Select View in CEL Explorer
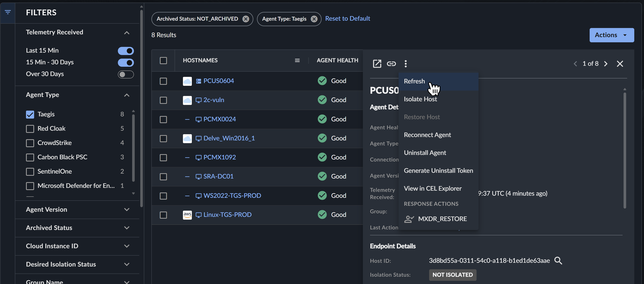Viewport: 644px width, 284px height. [438, 188]
